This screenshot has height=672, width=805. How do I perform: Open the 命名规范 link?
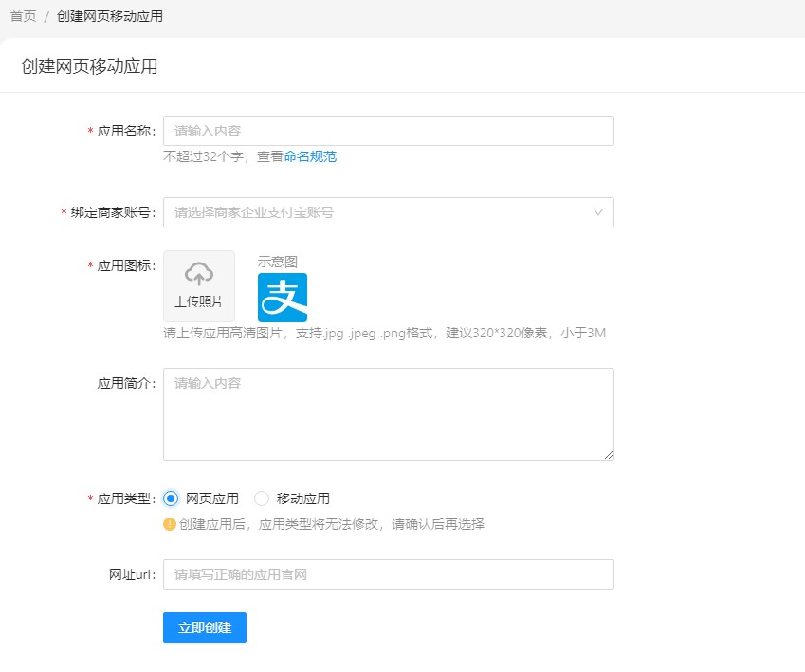click(310, 156)
